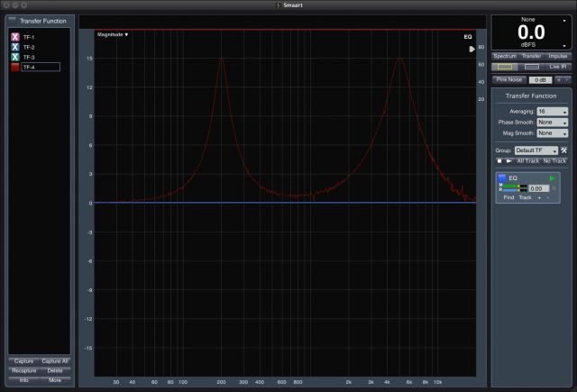Expand the Phase Smooth dropdown
Screen dimensions: 577x392
552,122
